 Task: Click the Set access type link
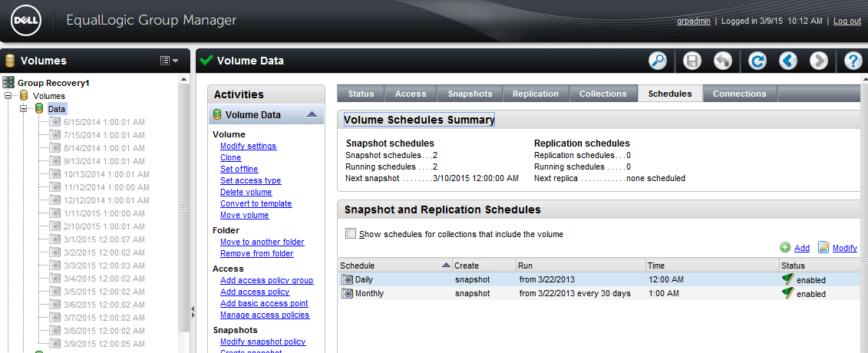pyautogui.click(x=251, y=180)
